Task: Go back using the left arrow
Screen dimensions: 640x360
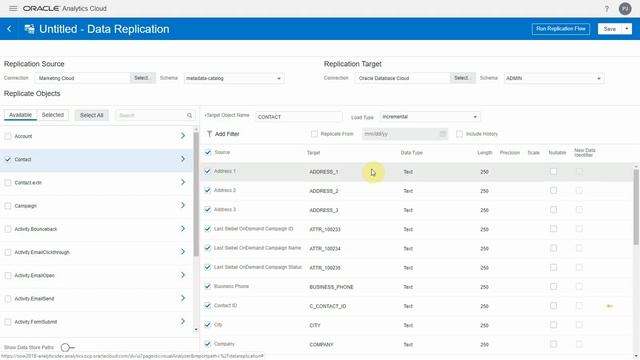Action: tap(9, 29)
